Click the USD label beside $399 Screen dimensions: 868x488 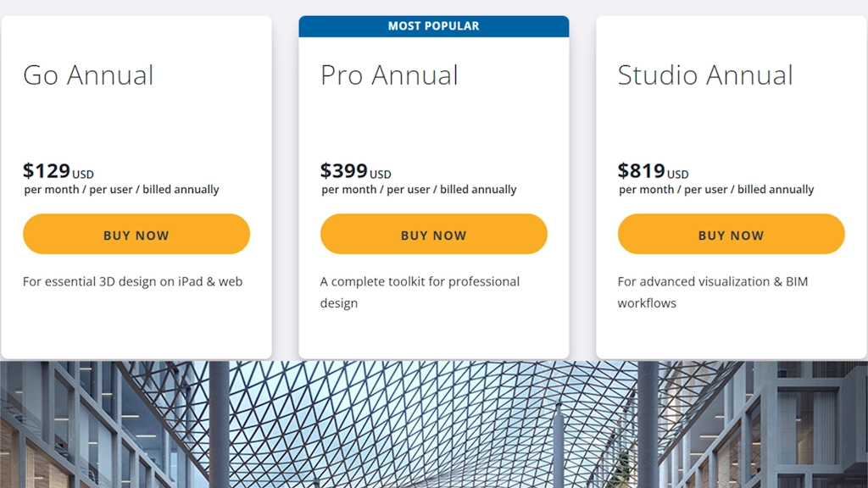[x=381, y=175]
